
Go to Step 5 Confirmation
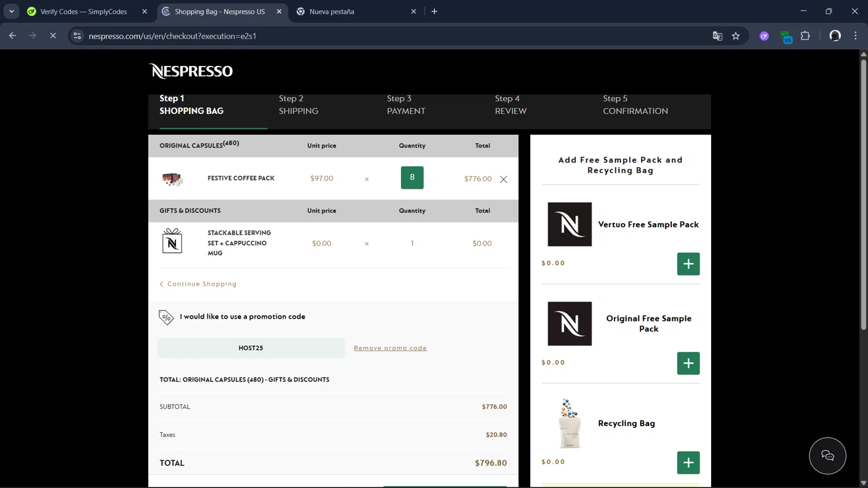point(635,105)
